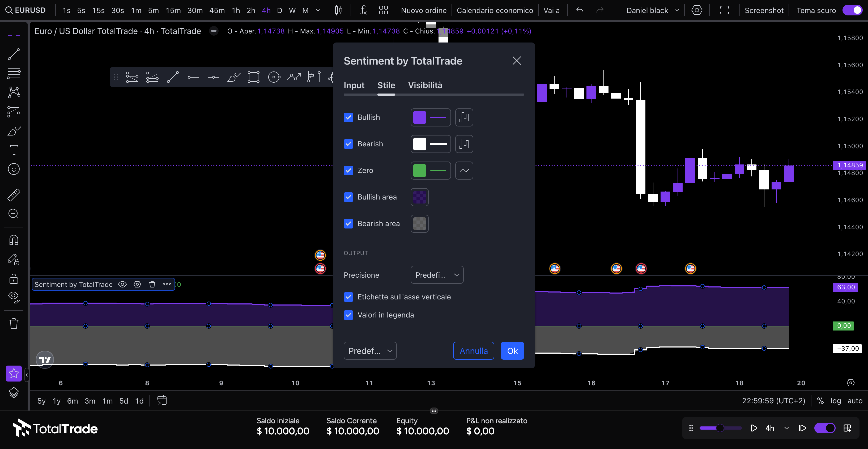The image size is (868, 449).
Task: Select the Text tool
Action: pyautogui.click(x=14, y=150)
